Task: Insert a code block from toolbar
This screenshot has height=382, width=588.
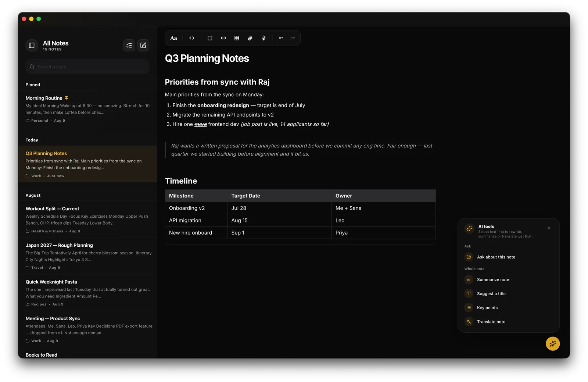Action: [x=192, y=38]
